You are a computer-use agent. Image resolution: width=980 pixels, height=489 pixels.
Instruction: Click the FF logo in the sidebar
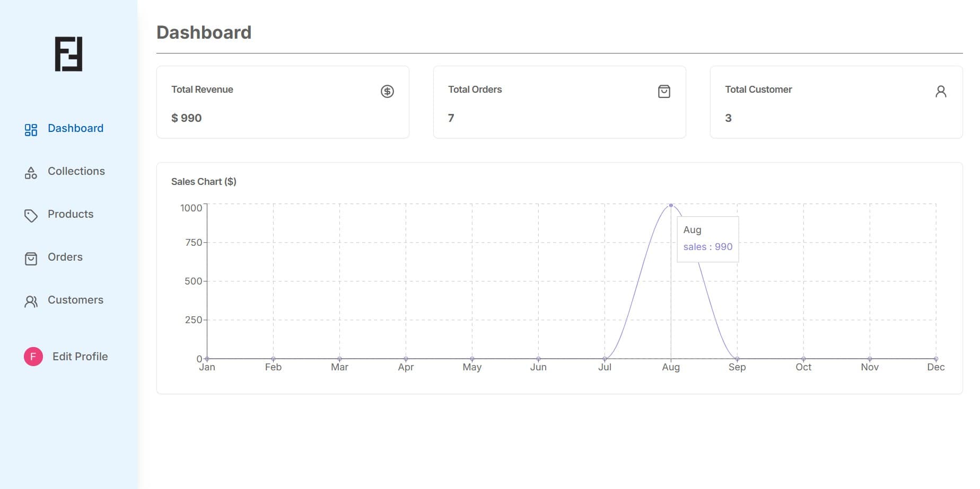click(68, 54)
